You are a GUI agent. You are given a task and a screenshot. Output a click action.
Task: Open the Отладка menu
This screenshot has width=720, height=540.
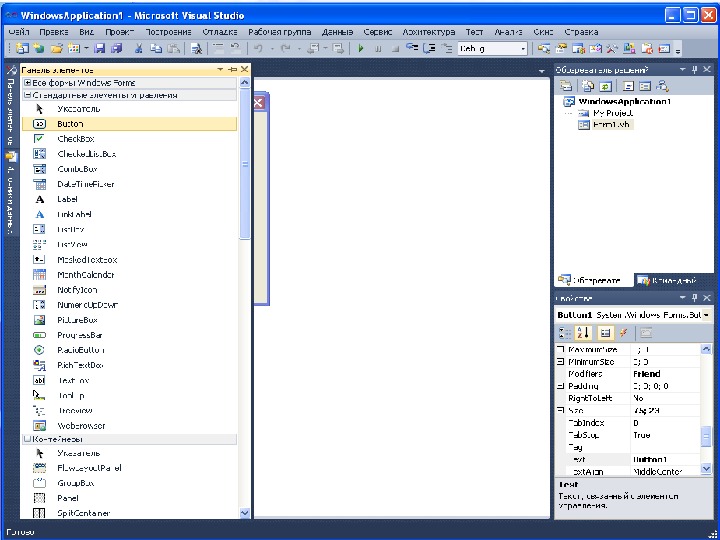pos(220,32)
